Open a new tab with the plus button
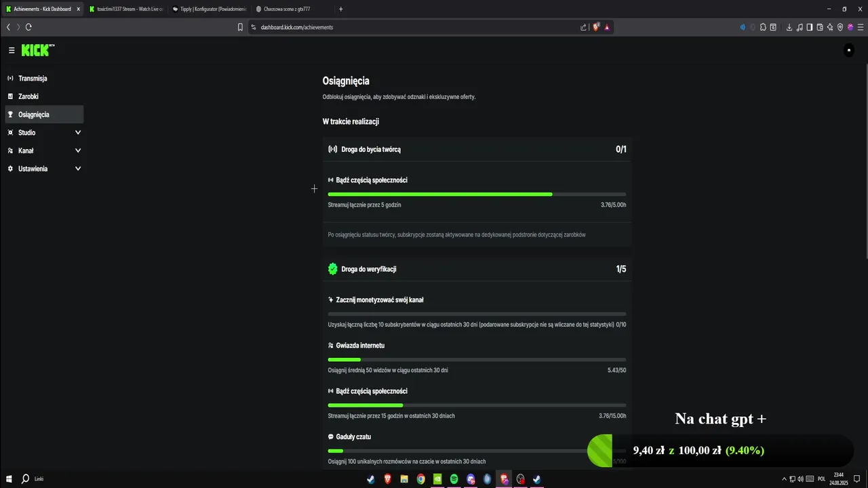Image resolution: width=868 pixels, height=488 pixels. pyautogui.click(x=340, y=9)
